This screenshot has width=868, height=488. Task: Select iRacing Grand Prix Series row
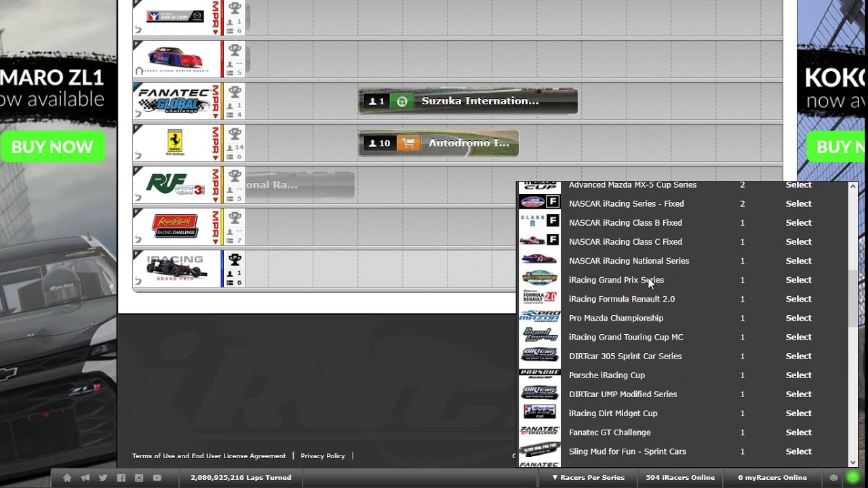(x=798, y=279)
